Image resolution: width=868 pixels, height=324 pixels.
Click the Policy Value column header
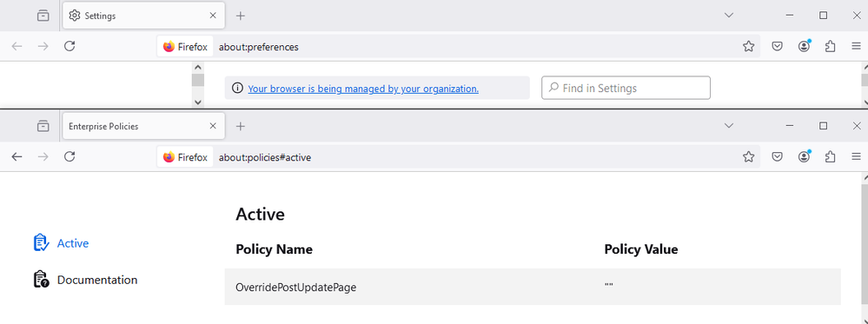641,249
